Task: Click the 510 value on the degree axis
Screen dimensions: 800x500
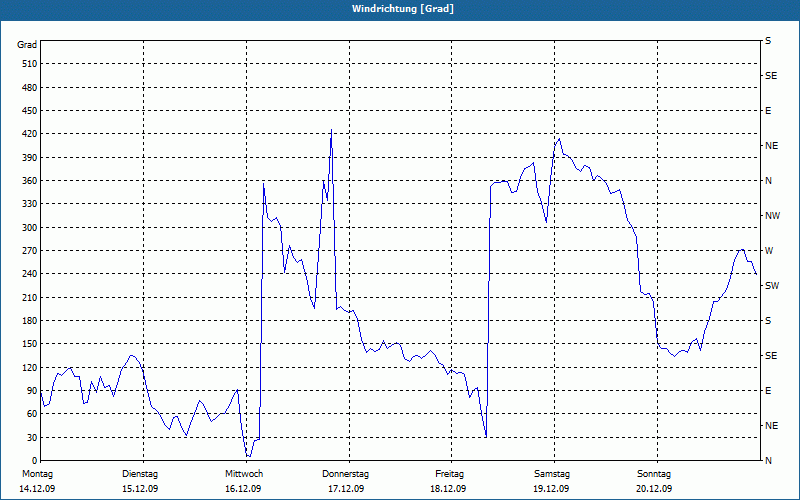Action: pos(29,64)
